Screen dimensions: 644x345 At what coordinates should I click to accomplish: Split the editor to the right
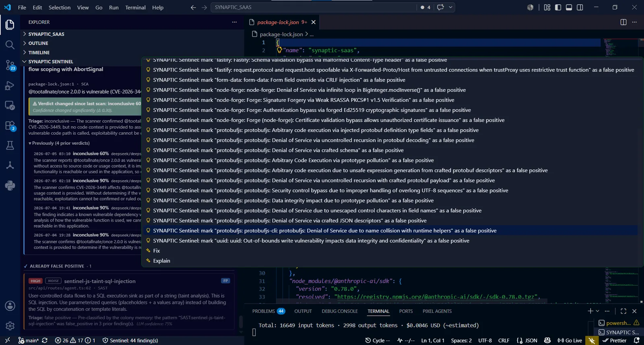623,22
